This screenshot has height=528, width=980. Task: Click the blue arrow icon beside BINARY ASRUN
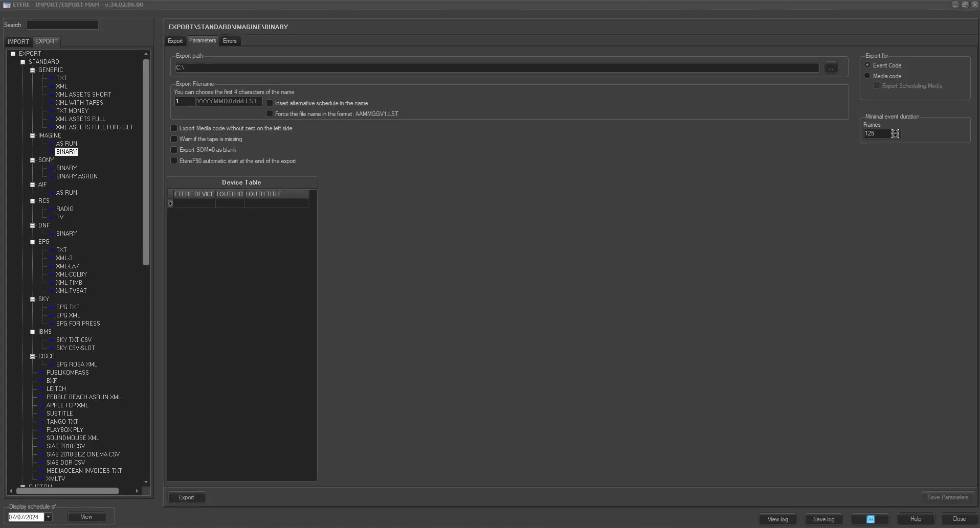pyautogui.click(x=52, y=176)
